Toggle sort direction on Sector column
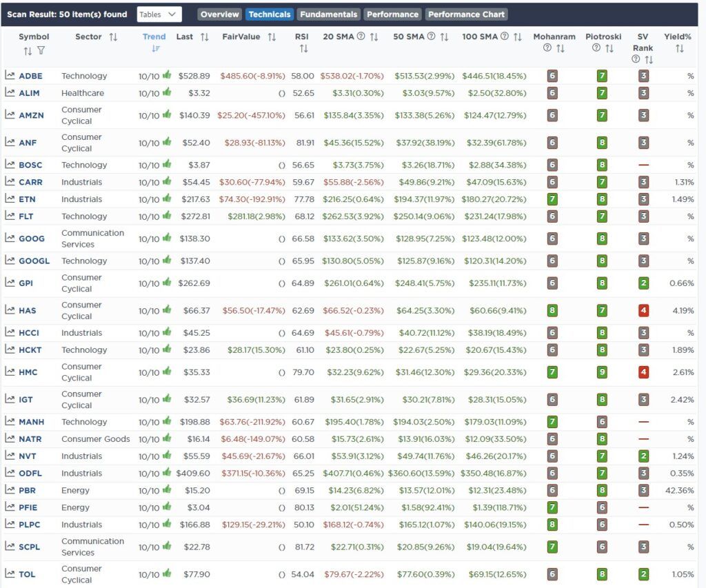The width and height of the screenshot is (706, 588). (x=113, y=37)
